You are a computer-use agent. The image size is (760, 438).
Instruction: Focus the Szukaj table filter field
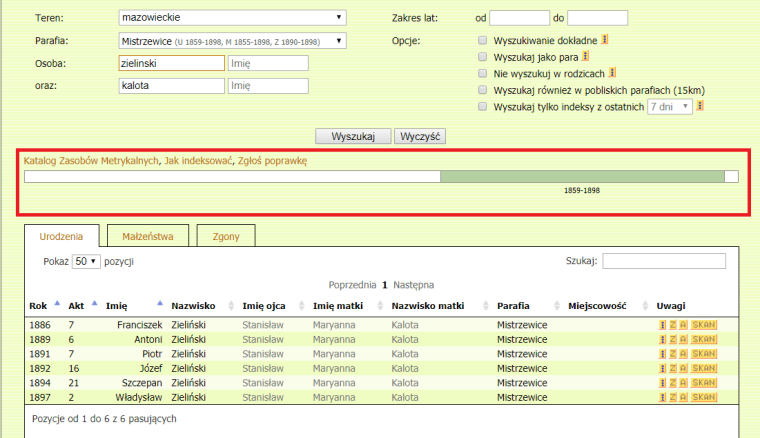click(x=664, y=261)
